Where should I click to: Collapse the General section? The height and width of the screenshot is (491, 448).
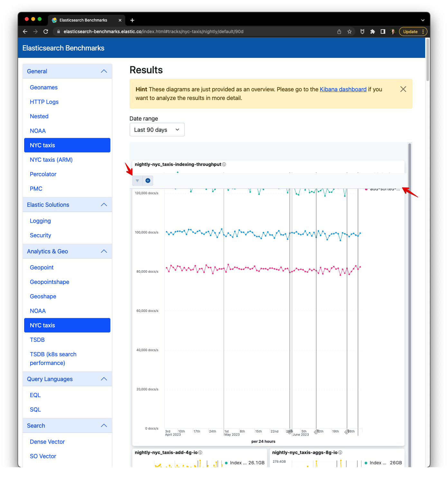tap(104, 71)
